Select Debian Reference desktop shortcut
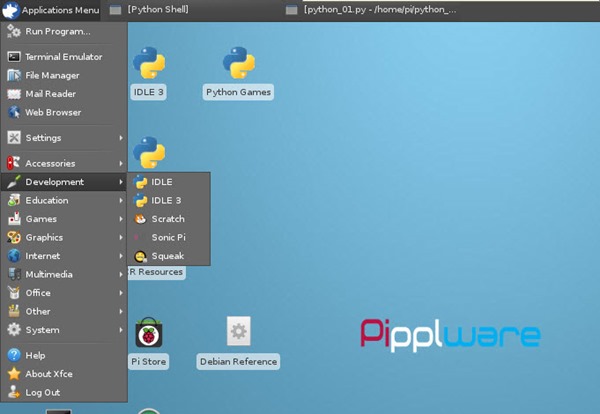The image size is (600, 414). coord(238,343)
